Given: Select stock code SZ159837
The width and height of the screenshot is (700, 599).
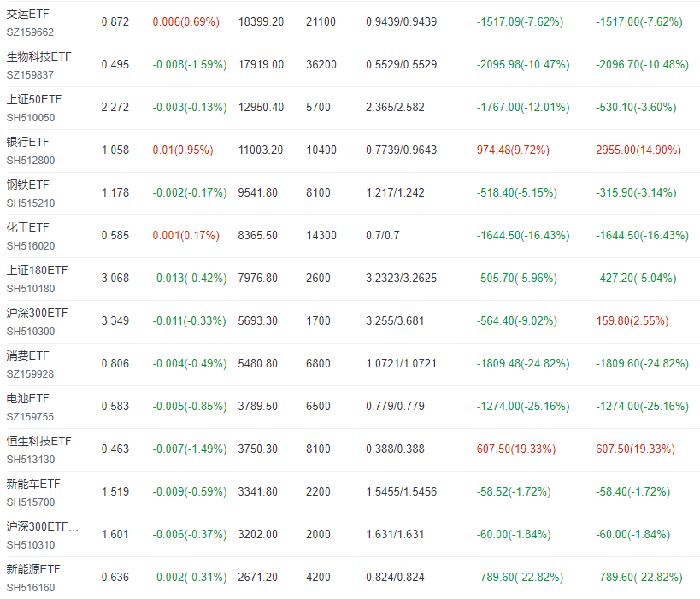Looking at the screenshot, I should tap(30, 75).
